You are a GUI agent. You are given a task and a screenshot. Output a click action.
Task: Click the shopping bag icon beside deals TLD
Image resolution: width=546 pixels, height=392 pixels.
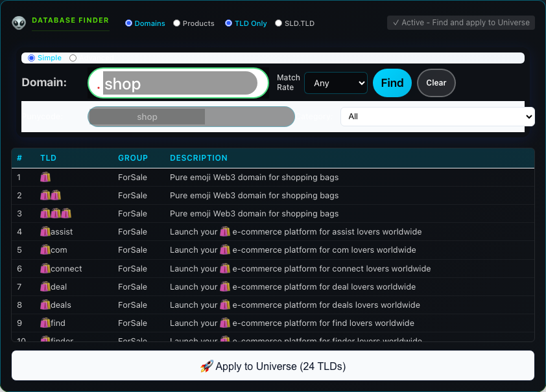[x=45, y=305]
